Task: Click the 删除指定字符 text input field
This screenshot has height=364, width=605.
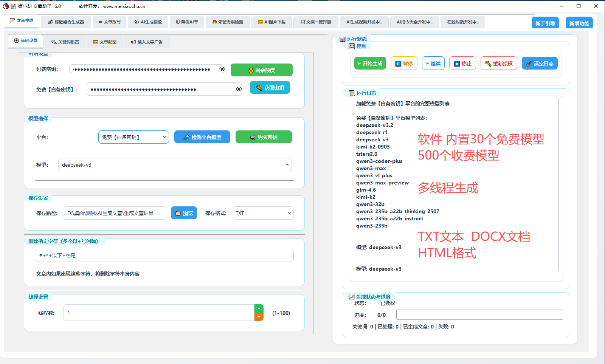Action: click(x=164, y=256)
